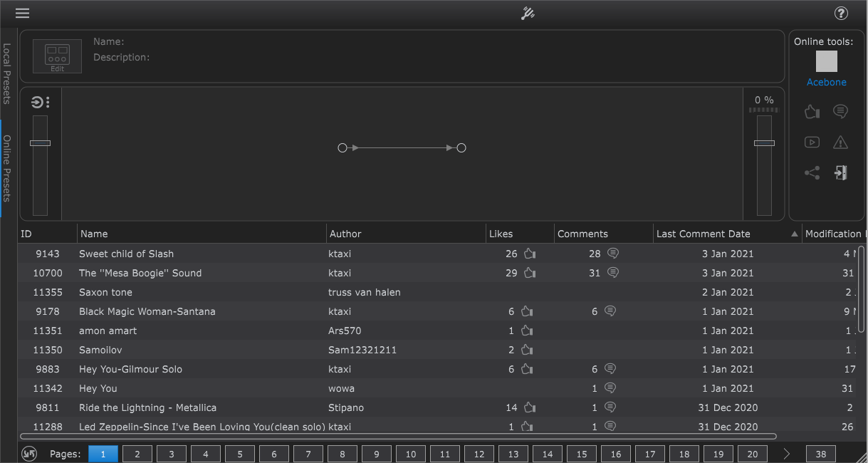
Task: Click author Stipano
Action: [346, 407]
